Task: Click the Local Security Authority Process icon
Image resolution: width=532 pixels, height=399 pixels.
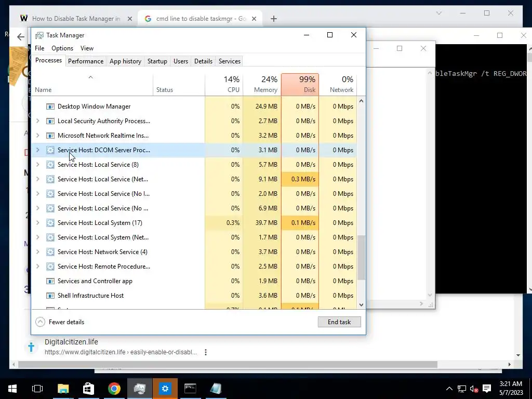Action: (x=50, y=121)
